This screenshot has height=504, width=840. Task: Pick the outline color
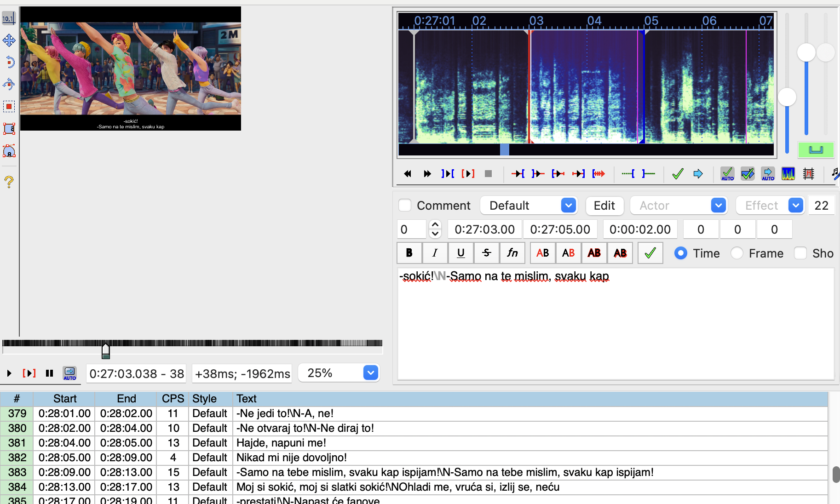(x=594, y=253)
